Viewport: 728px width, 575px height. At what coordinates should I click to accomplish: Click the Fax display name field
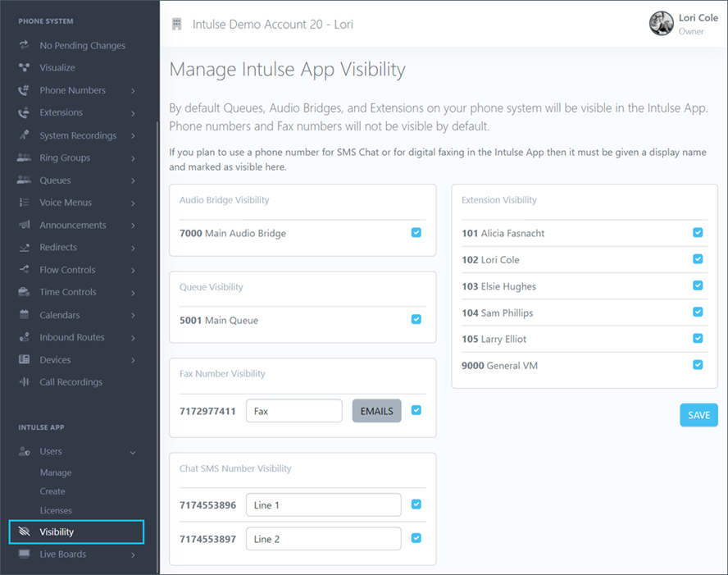tap(293, 411)
